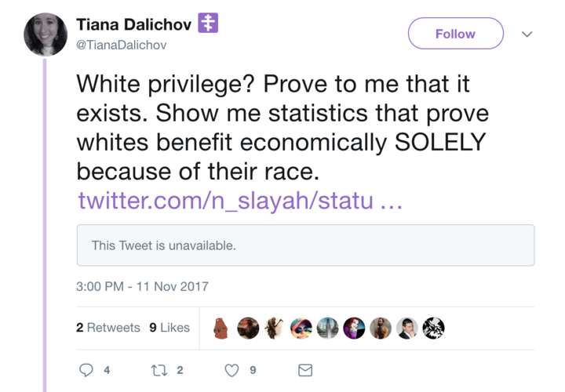Click Tiana Dalichov's profile picture
The image size is (565, 392).
point(46,34)
